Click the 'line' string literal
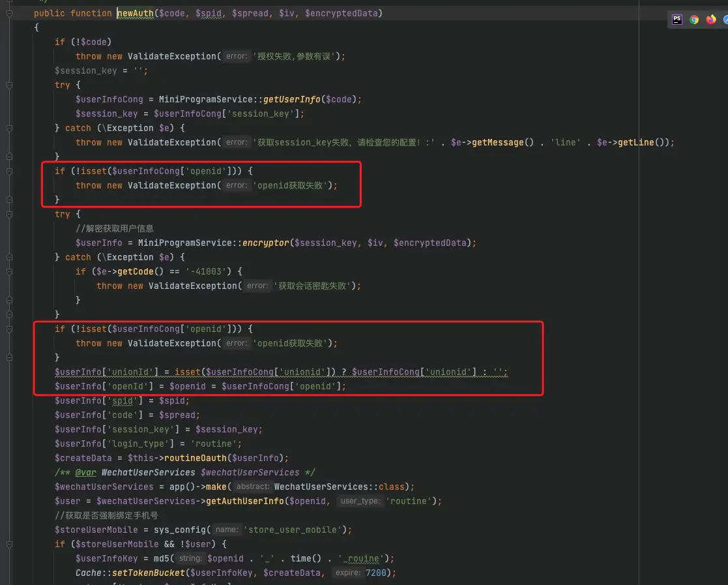Screen dimensions: 728x585 (x=566, y=143)
